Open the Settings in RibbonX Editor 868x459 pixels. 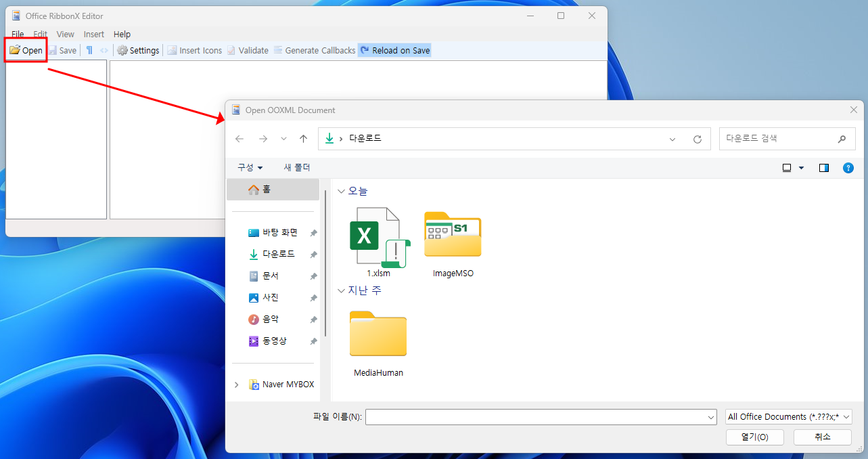coord(137,49)
